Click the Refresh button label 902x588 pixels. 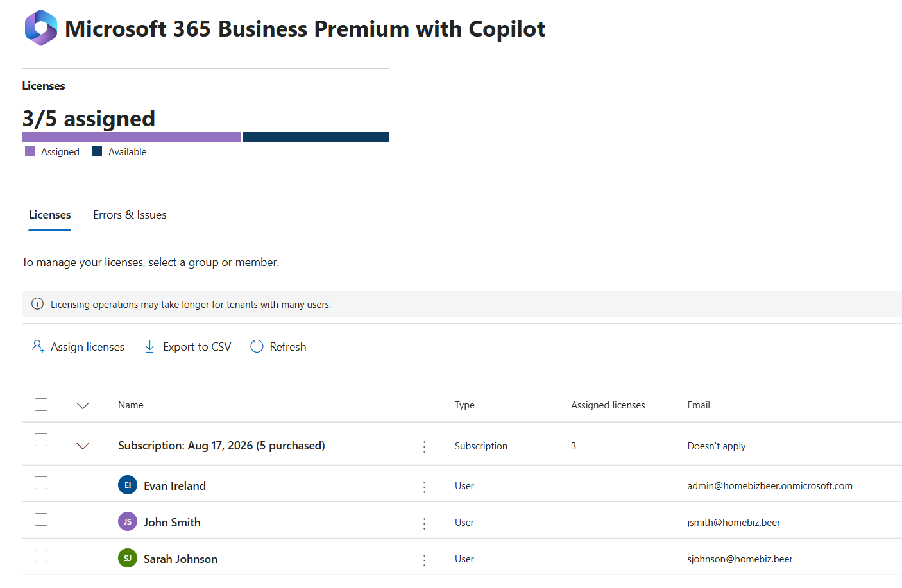coord(288,347)
